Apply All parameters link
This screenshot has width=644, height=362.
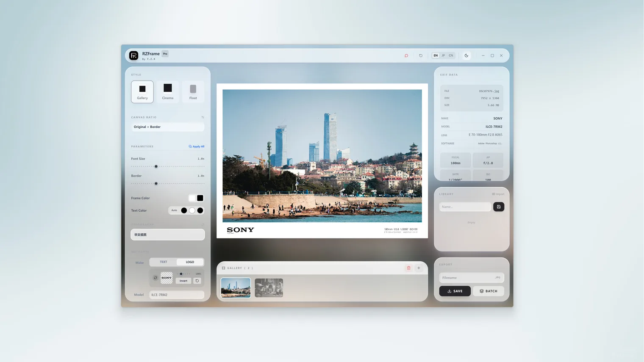point(197,146)
